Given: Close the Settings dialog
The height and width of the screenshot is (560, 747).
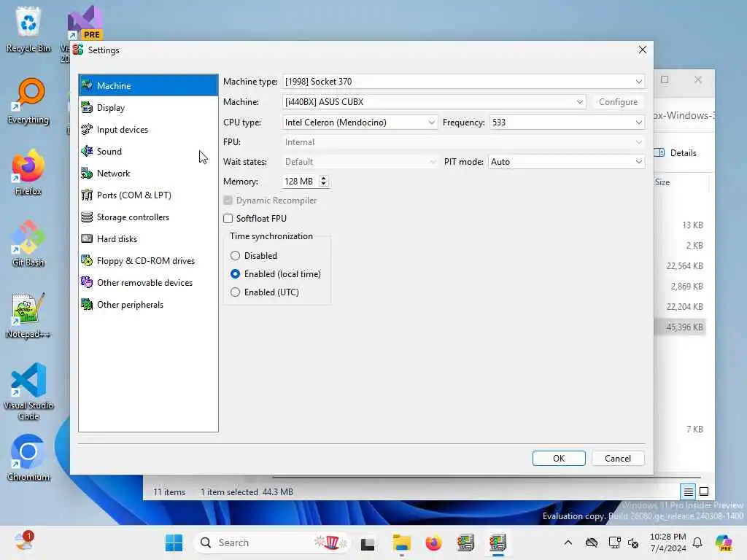Looking at the screenshot, I should (642, 50).
